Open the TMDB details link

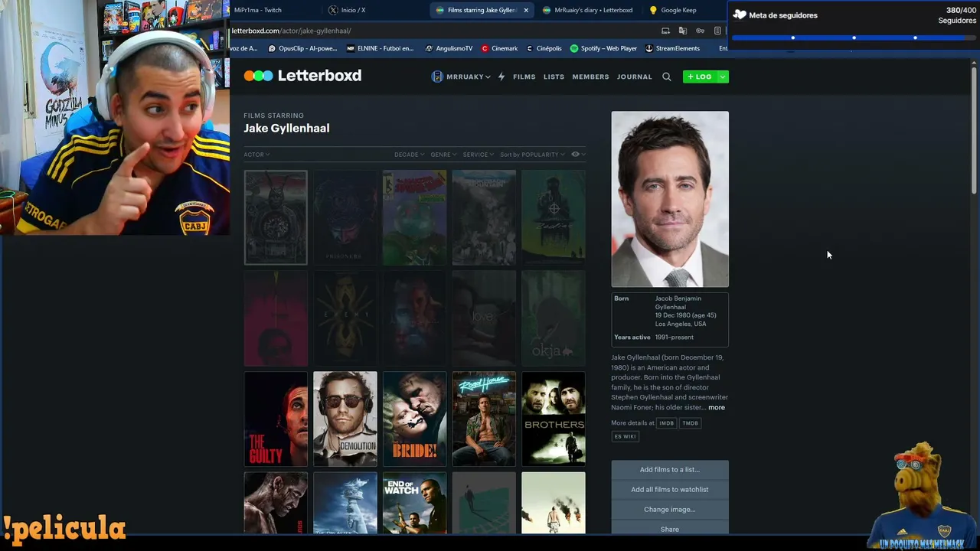[x=691, y=423]
